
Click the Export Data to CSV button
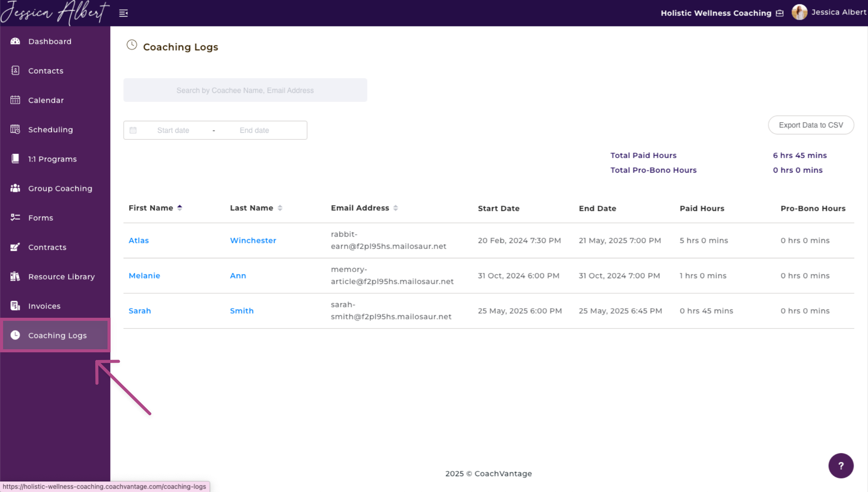tap(811, 125)
